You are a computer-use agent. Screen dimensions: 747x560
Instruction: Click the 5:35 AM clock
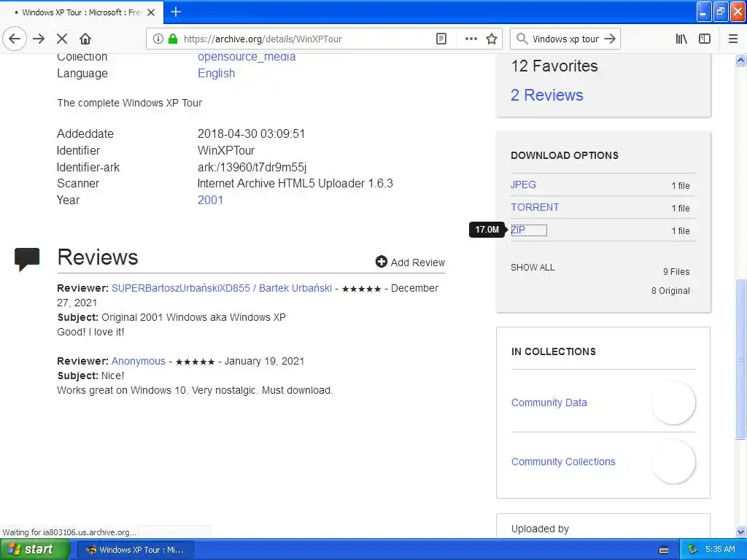pyautogui.click(x=720, y=550)
